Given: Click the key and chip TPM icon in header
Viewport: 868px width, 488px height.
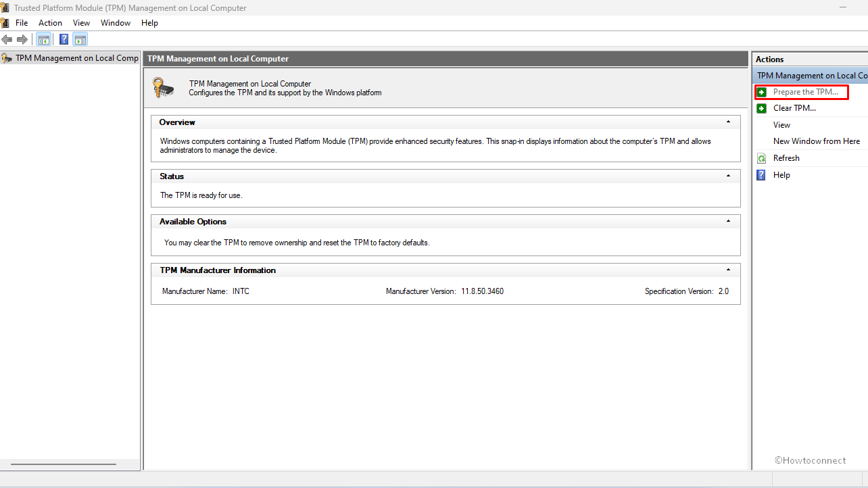Looking at the screenshot, I should tap(163, 88).
